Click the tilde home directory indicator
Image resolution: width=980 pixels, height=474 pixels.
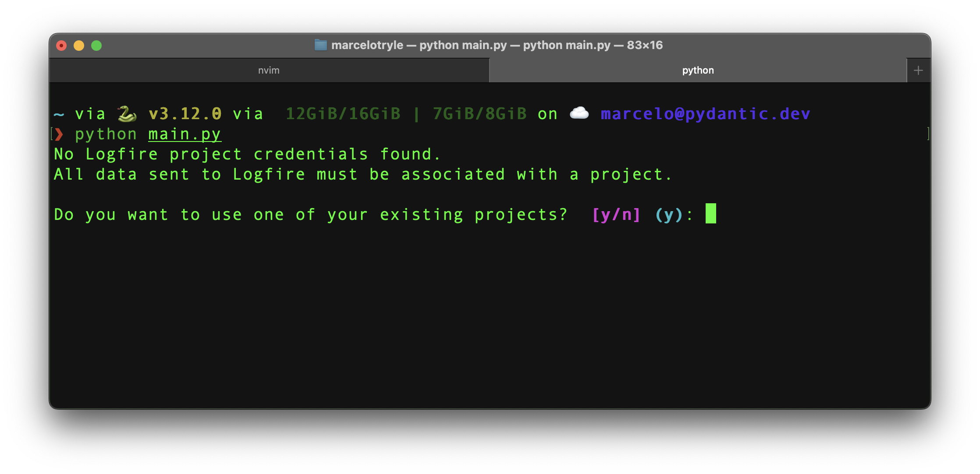pos(59,115)
